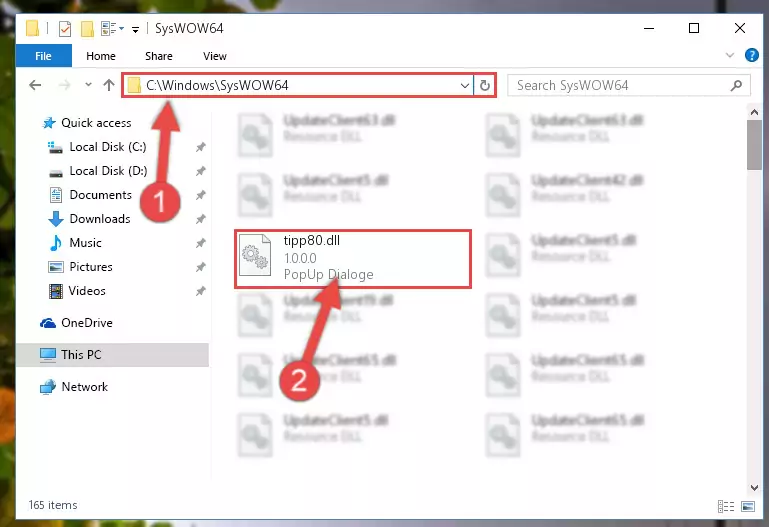769x527 pixels.
Task: Click the pin icon beside Pictures
Action: 201,267
